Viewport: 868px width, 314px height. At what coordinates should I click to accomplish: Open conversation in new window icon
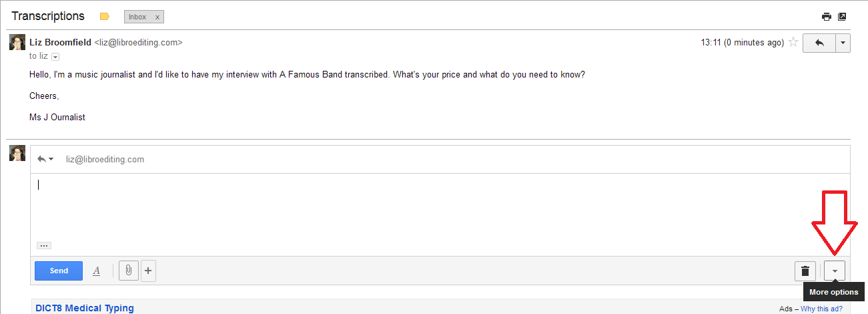tap(842, 17)
